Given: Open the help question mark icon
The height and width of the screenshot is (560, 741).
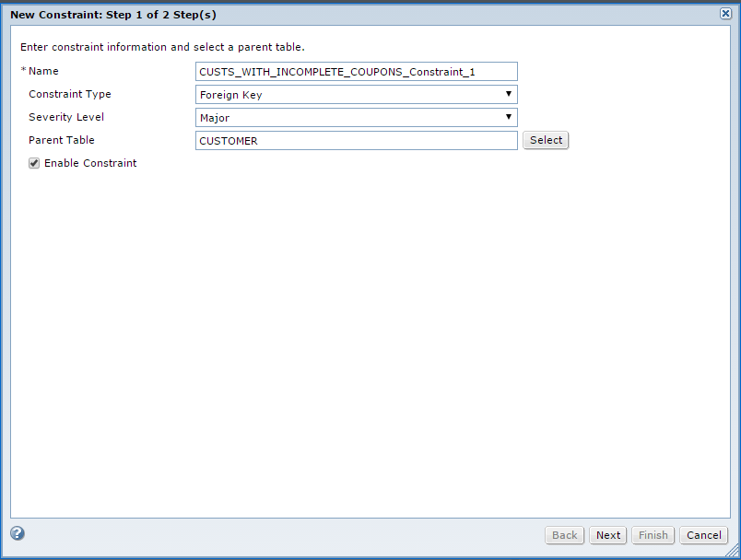Looking at the screenshot, I should [18, 533].
